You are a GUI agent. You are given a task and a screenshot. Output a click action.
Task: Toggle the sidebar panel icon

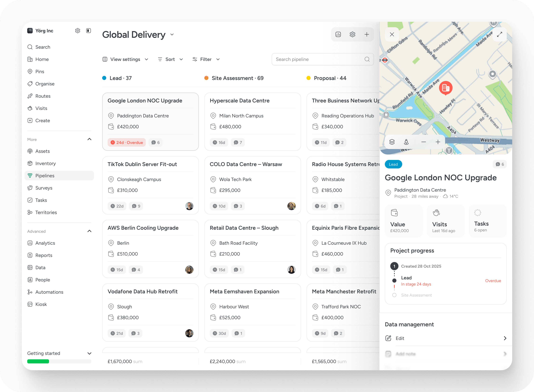point(89,31)
